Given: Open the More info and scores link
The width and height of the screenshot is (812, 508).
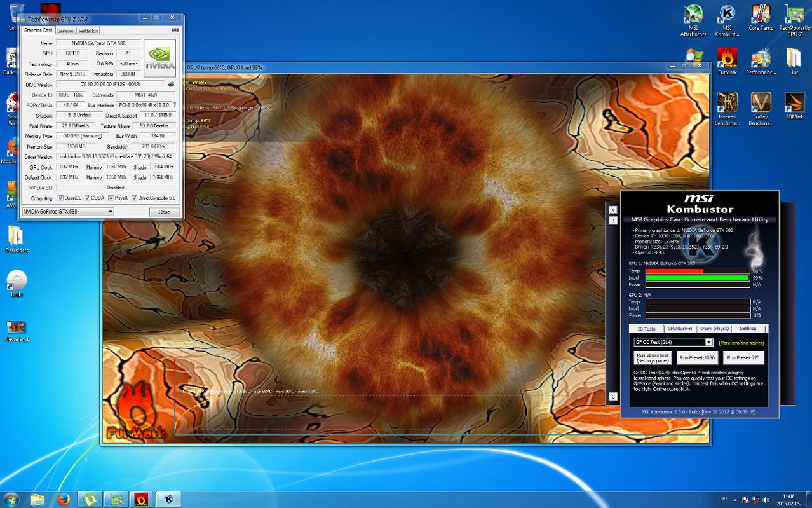Looking at the screenshot, I should coord(741,343).
